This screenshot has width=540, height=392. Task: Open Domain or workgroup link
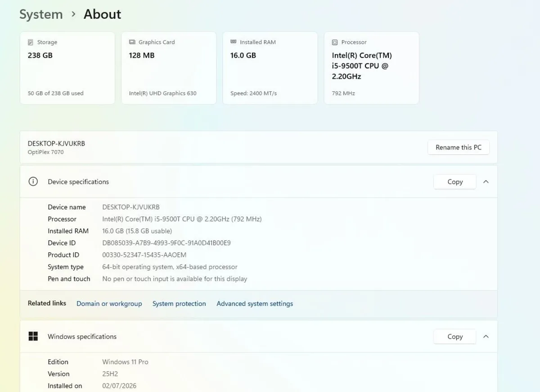coord(109,304)
